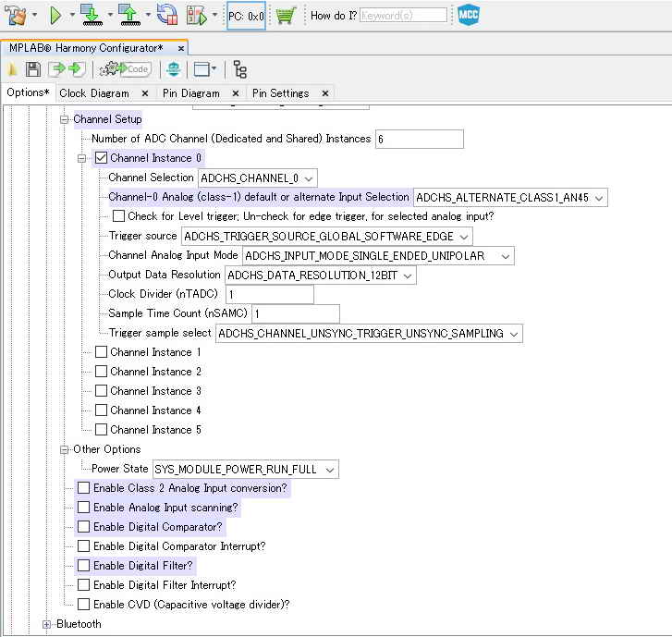Viewport: 672px width, 637px height.
Task: Open dropdown arrow next to Run icon
Action: point(72,16)
